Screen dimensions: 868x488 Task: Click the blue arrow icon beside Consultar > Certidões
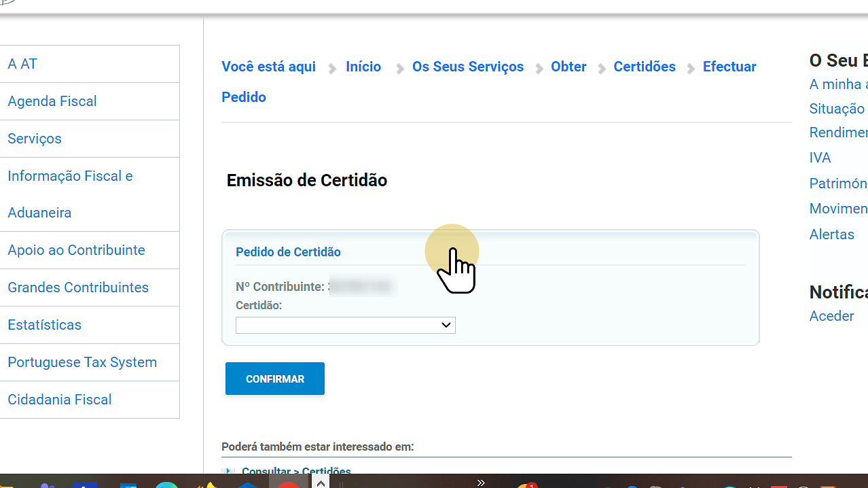coord(229,472)
